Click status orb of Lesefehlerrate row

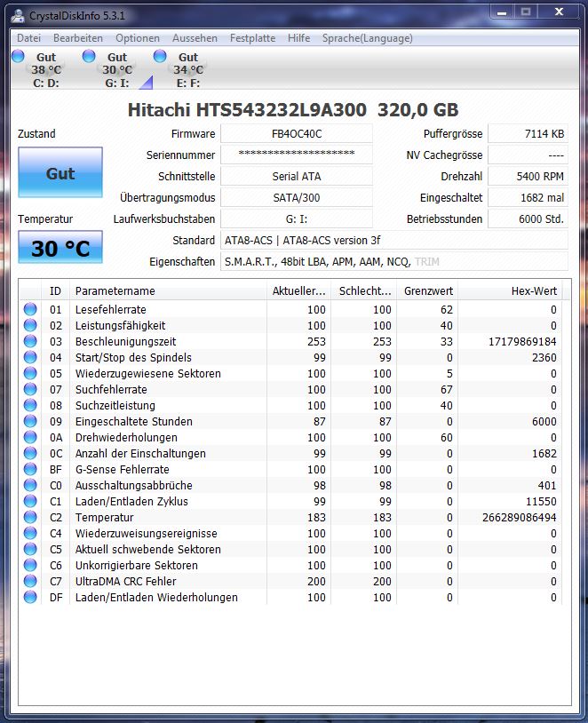[x=30, y=309]
